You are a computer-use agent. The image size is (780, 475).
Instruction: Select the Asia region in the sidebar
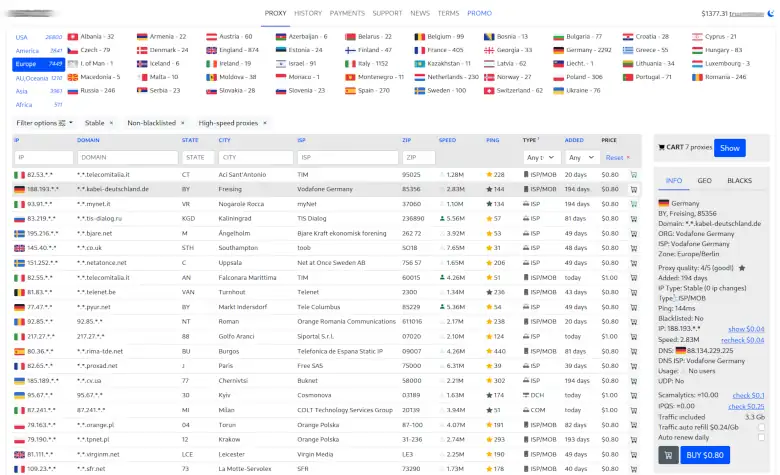[21, 91]
